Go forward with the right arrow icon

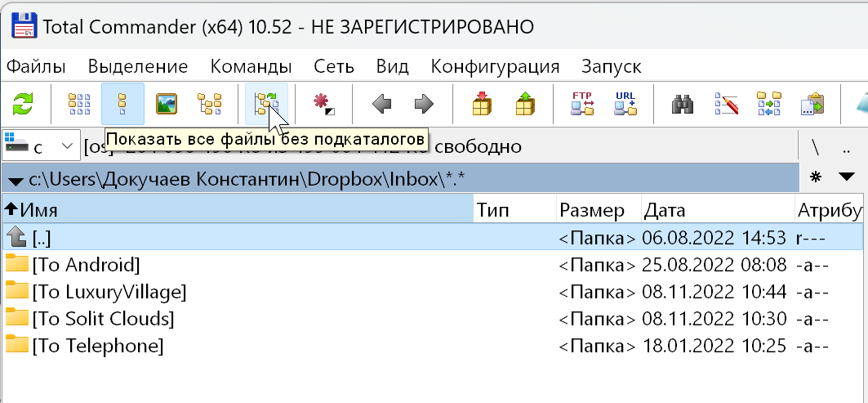(x=424, y=104)
